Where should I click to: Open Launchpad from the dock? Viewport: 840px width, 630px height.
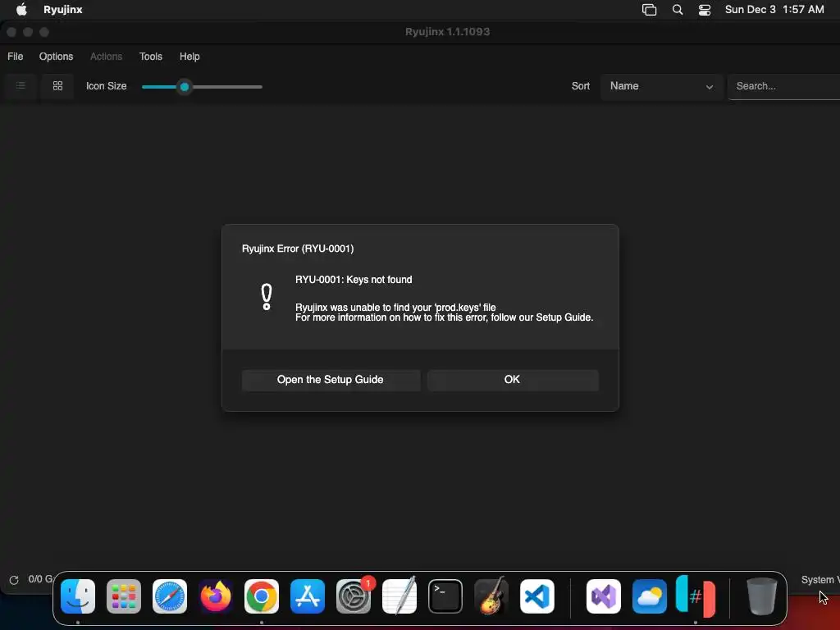[x=124, y=596]
